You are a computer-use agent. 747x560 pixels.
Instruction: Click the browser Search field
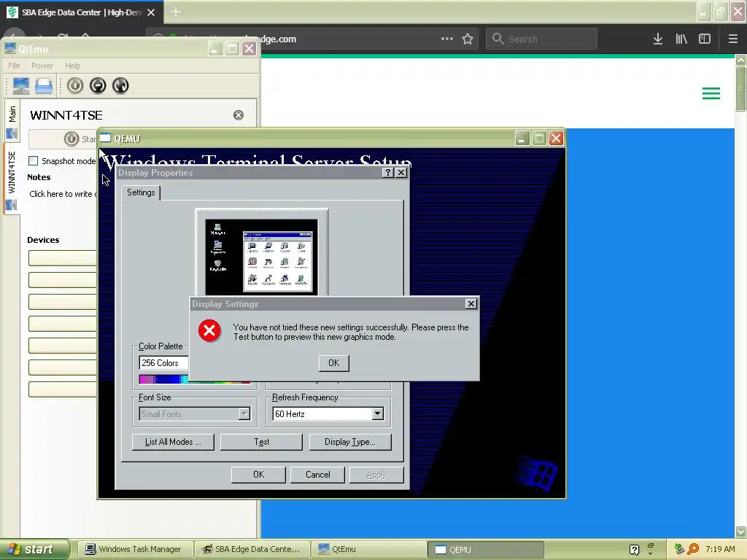(541, 39)
